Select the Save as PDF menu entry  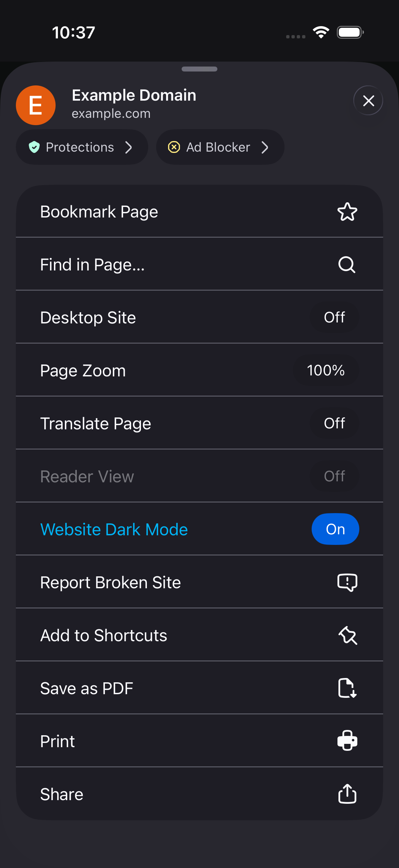[x=199, y=688]
